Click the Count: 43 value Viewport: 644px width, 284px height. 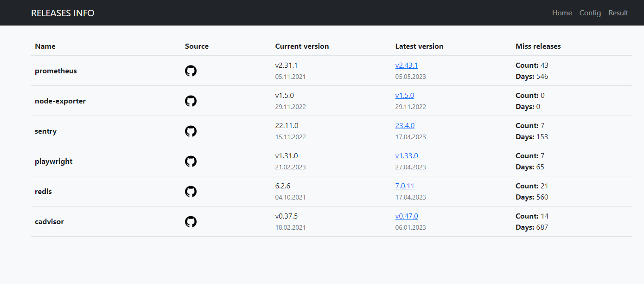[532, 65]
